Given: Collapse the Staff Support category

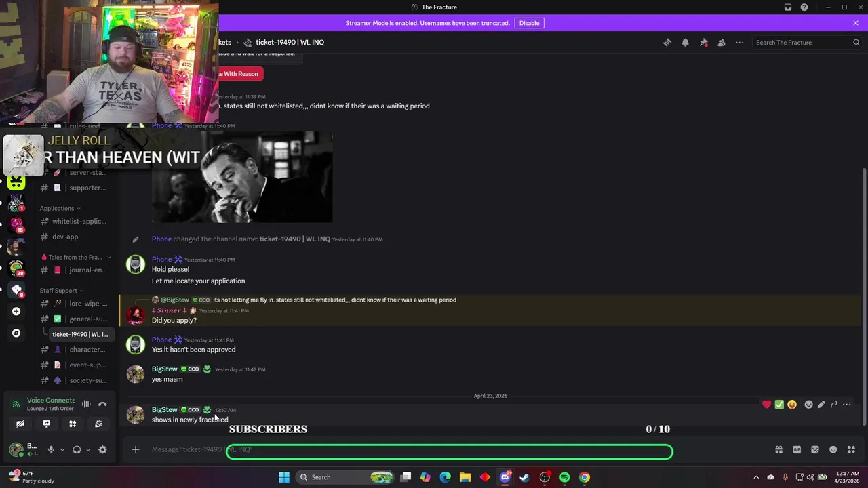Looking at the screenshot, I should tap(62, 291).
